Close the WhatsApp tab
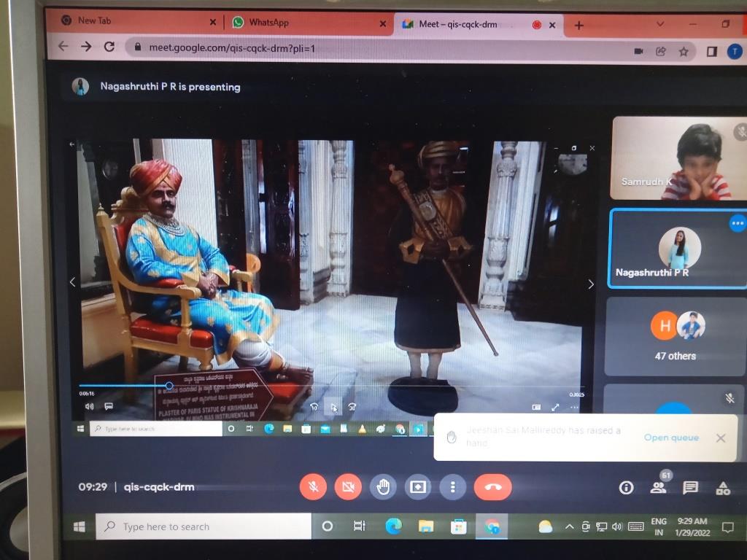 (x=382, y=23)
